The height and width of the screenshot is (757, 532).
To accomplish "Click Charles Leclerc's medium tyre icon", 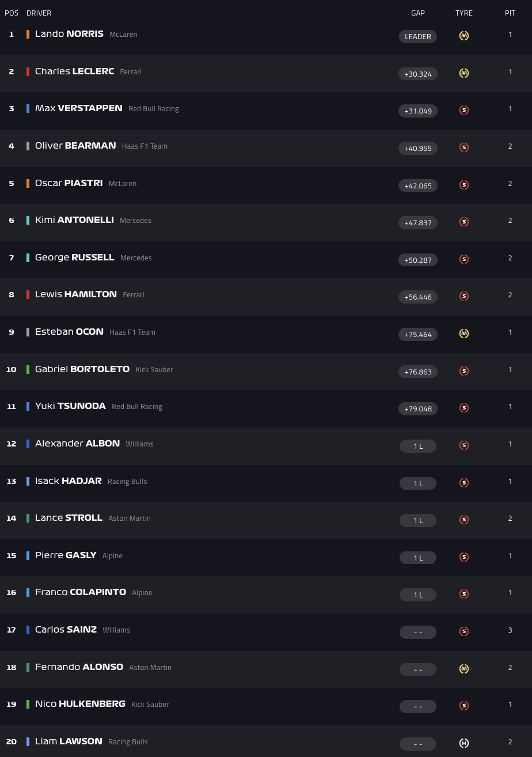I will (464, 73).
